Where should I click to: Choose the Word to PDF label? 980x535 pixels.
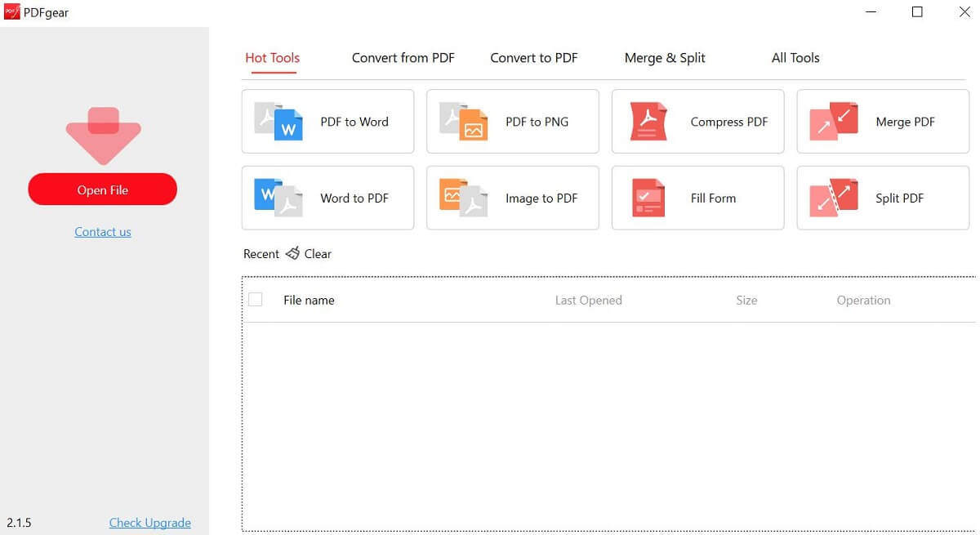[x=354, y=198]
